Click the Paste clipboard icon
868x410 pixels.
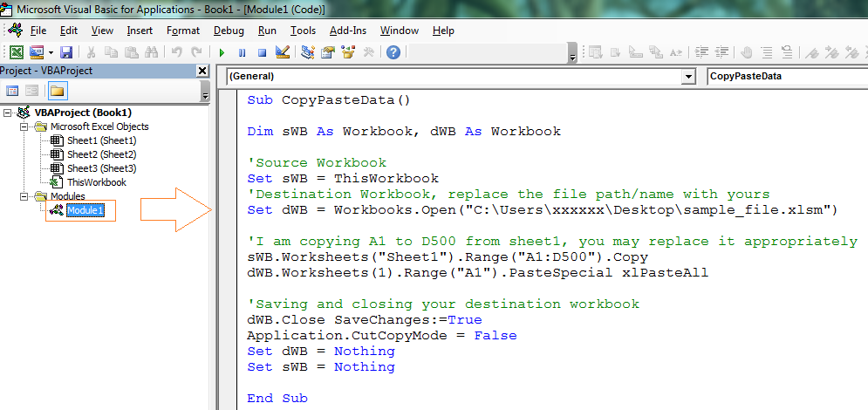(x=131, y=52)
